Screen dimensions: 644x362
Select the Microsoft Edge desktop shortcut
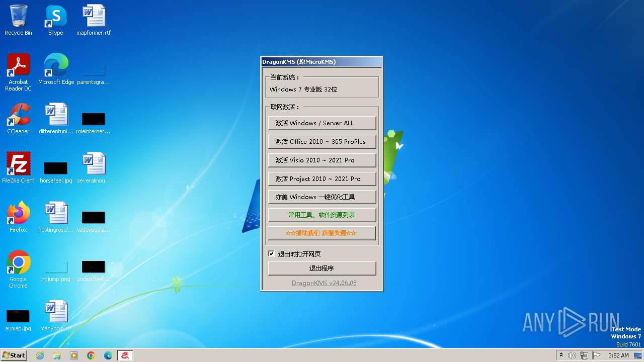point(56,69)
